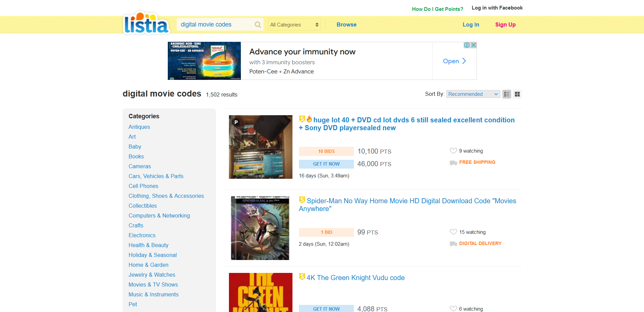Select the Electronics category
Viewport: 644px width, 312px height.
(x=142, y=235)
